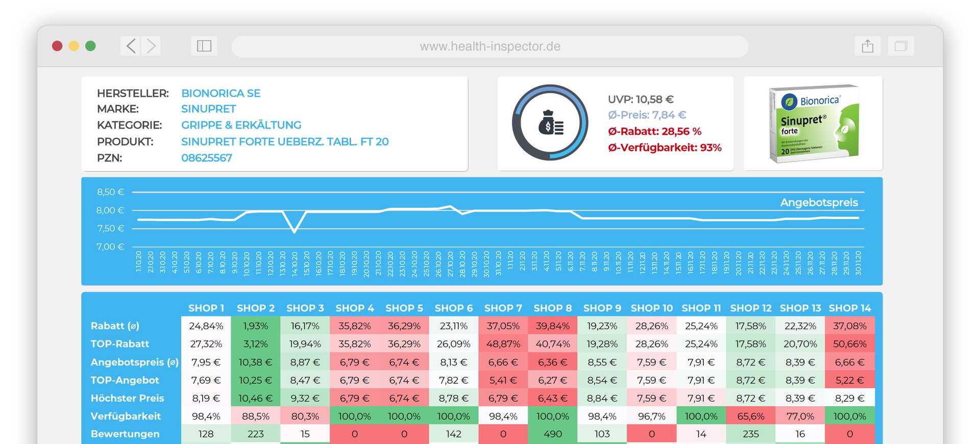Select the www.health-inspector.de address bar
The width and height of the screenshot is (980, 444).
pyautogui.click(x=490, y=46)
